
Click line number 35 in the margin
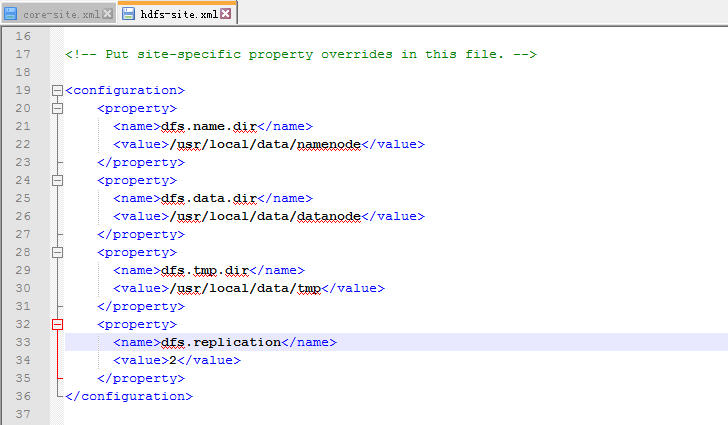(x=23, y=378)
